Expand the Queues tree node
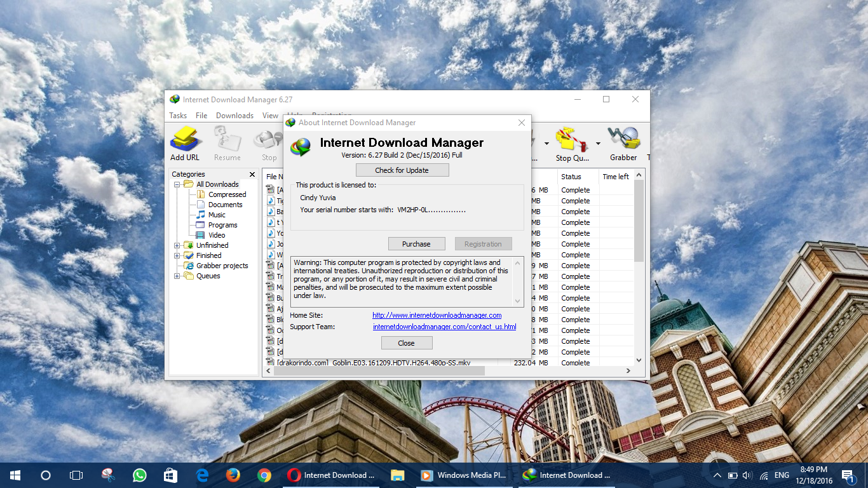This screenshot has height=488, width=868. point(177,276)
